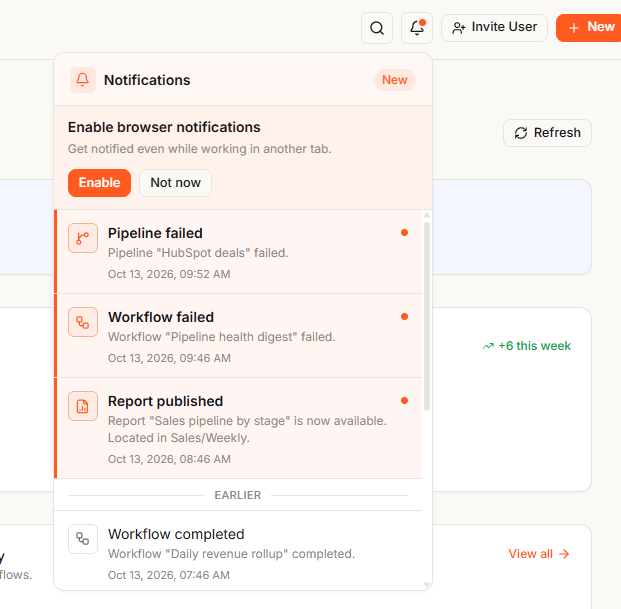Click the orange New button
The height and width of the screenshot is (609, 621).
coord(590,28)
